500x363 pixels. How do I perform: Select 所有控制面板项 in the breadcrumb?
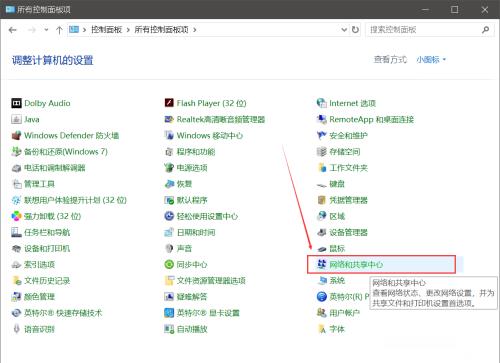[x=162, y=30]
